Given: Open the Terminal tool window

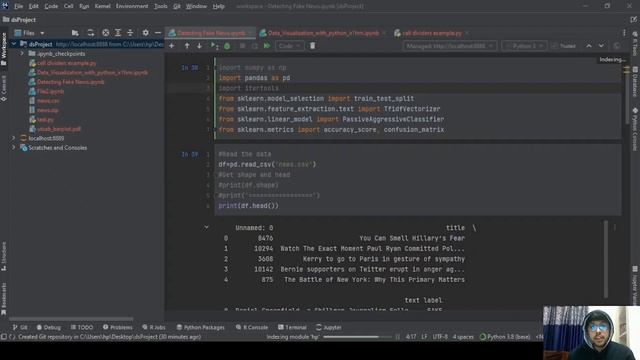Looking at the screenshot, I should (292, 327).
